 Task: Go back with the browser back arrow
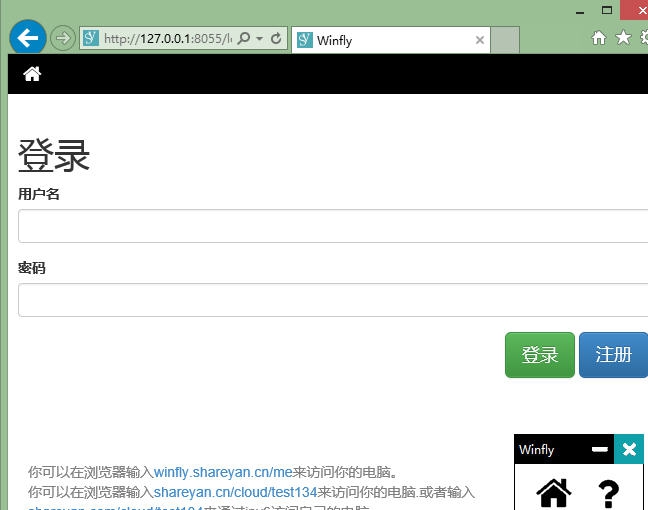(x=28, y=38)
